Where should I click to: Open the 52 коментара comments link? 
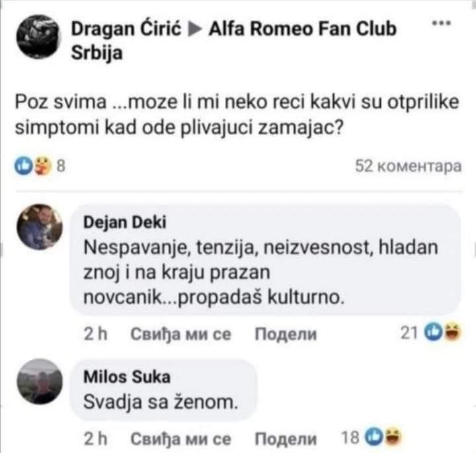[409, 166]
